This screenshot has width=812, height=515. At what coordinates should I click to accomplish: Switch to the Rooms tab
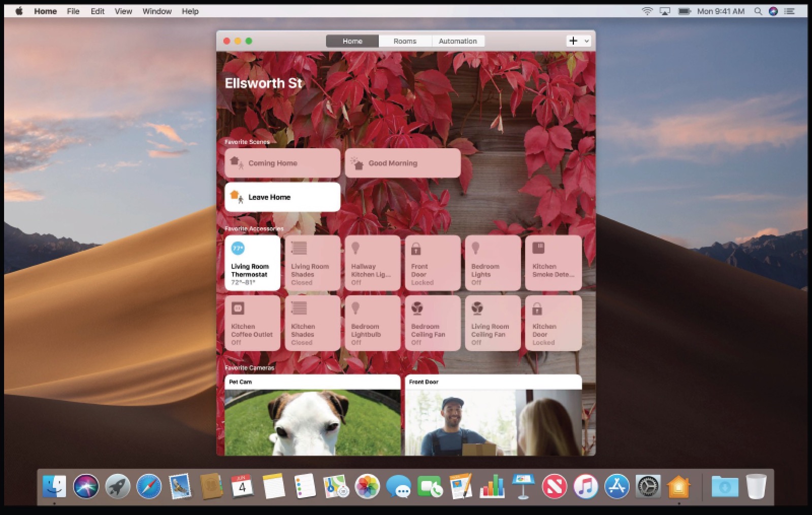click(x=405, y=41)
